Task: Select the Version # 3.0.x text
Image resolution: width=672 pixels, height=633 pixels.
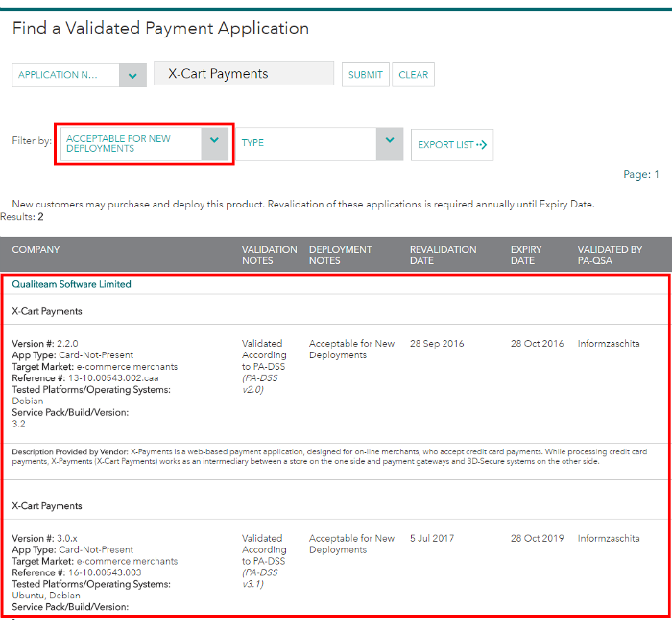Action: point(44,538)
